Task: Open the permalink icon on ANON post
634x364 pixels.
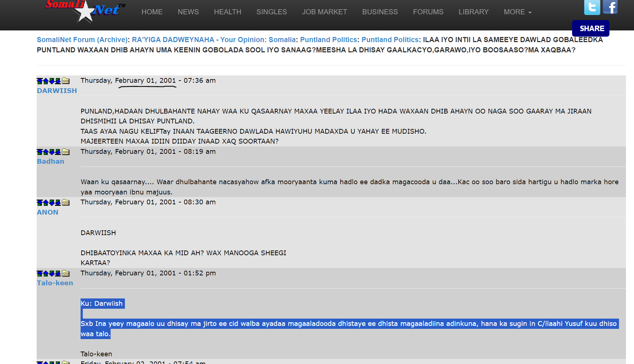Action: [66, 202]
